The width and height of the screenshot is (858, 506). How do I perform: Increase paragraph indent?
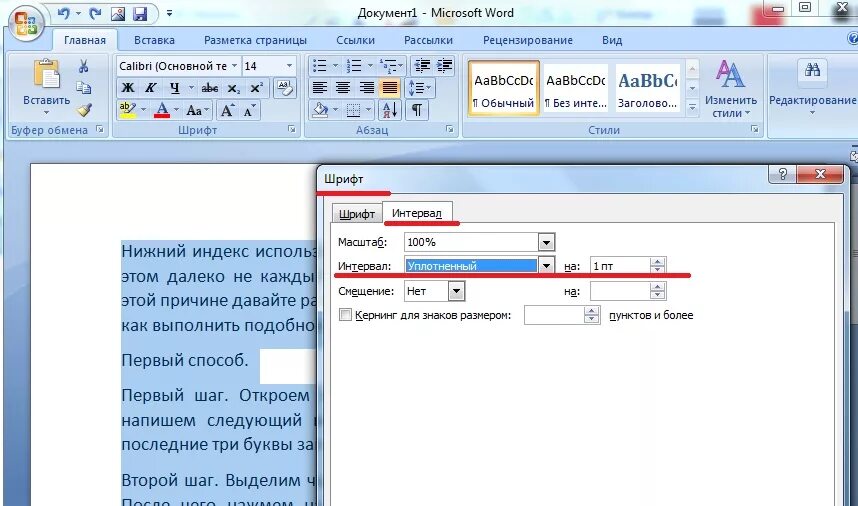444,66
